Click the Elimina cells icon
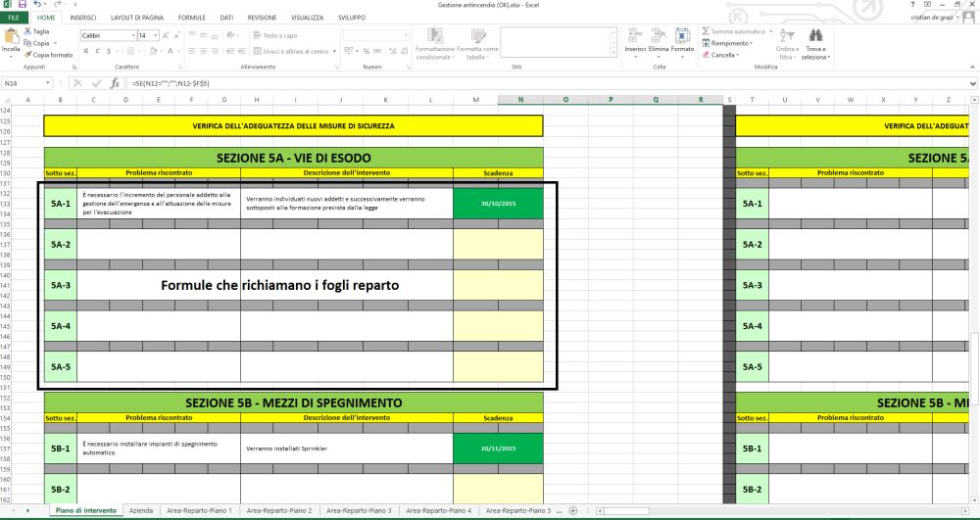Viewport: 980px width, 520px height. 659,37
